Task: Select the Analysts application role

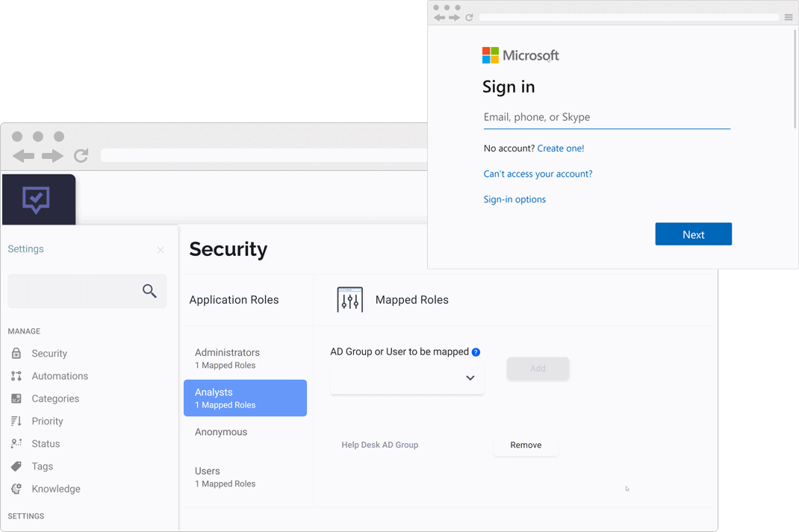Action: (245, 398)
